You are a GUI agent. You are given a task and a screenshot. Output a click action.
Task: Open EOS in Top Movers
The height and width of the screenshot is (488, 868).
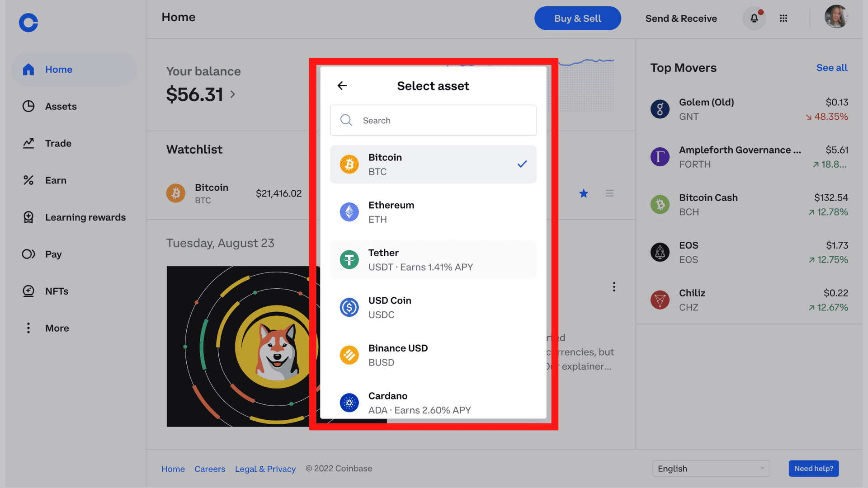749,253
